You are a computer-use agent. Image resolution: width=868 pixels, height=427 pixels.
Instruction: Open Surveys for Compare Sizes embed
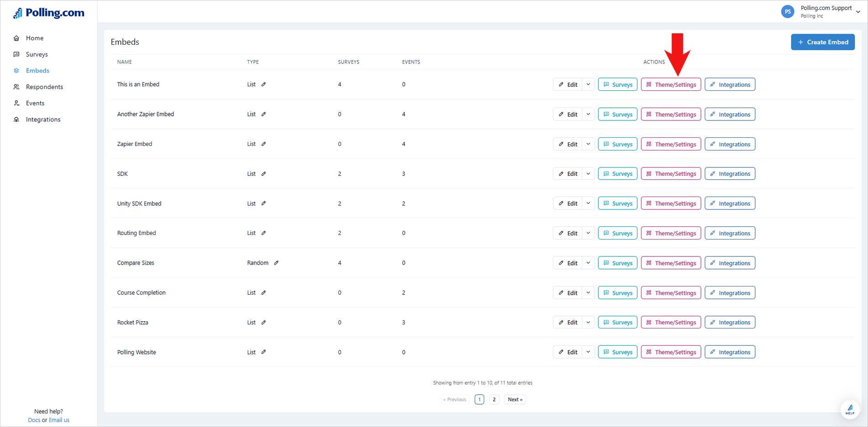617,263
